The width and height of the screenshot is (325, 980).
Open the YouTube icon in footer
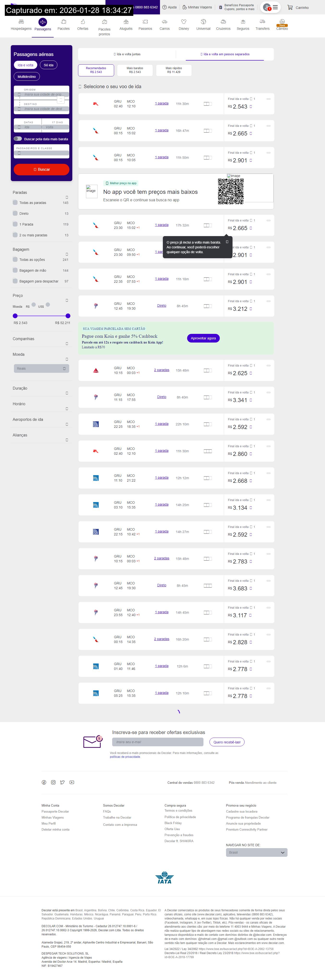pyautogui.click(x=72, y=782)
